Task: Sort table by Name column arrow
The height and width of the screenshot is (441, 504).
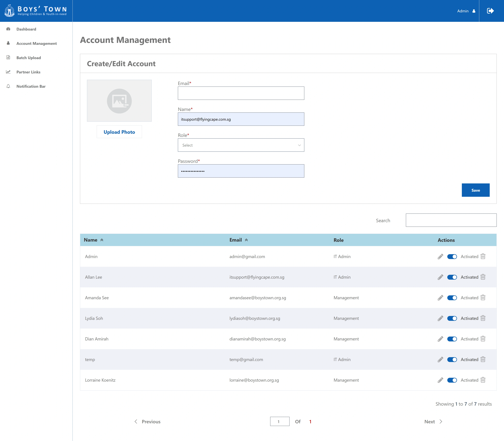Action: 102,240
